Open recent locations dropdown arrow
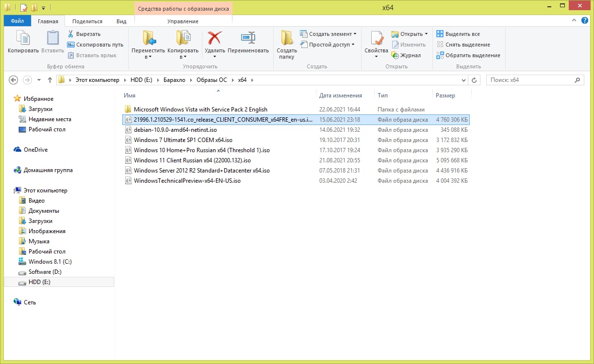Viewport: 594px width, 364px height. (x=39, y=80)
